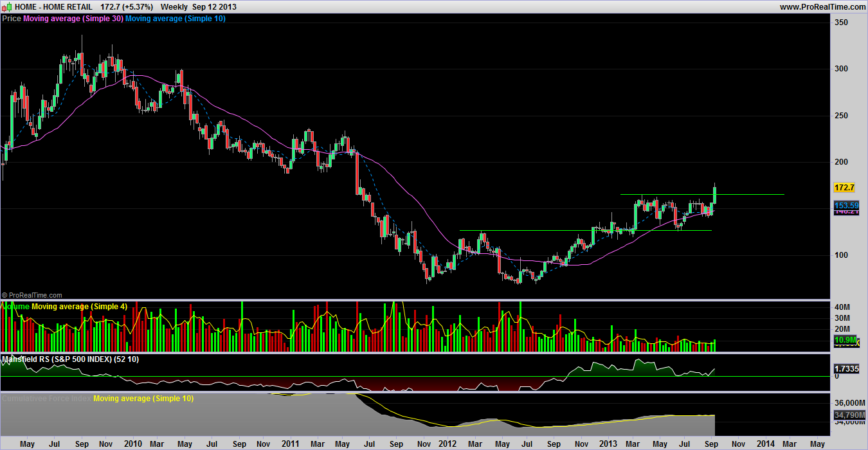Click the candlestick chart icon in title bar
Viewport: 868px width, 450px height.
(x=7, y=6)
